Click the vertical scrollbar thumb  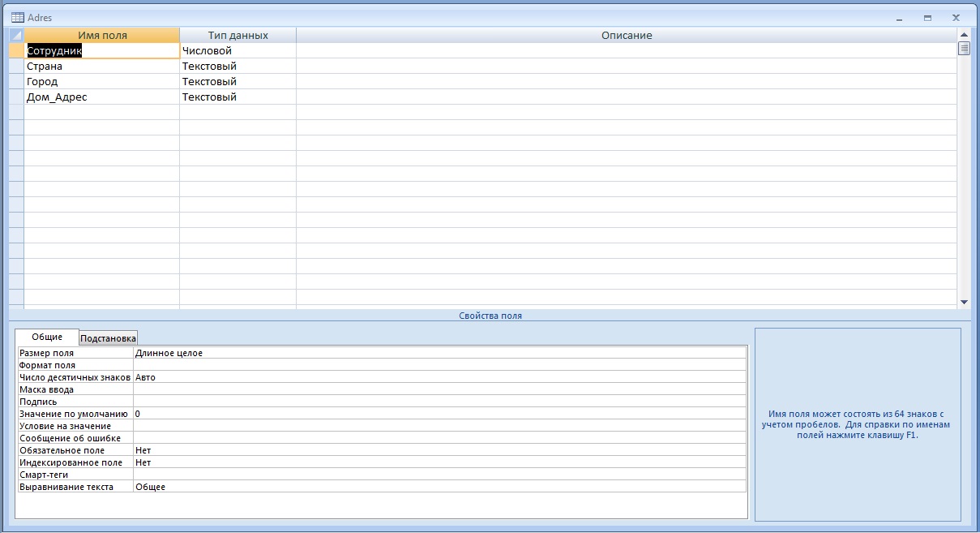964,49
